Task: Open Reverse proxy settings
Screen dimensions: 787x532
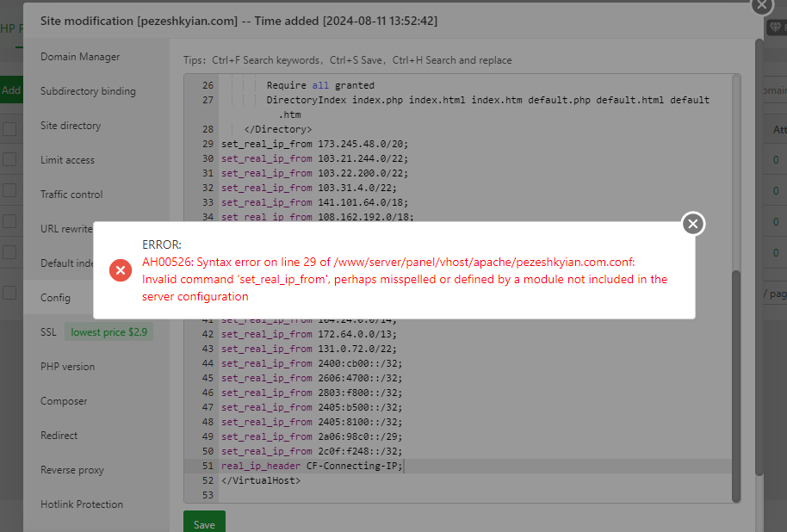Action: (72, 470)
